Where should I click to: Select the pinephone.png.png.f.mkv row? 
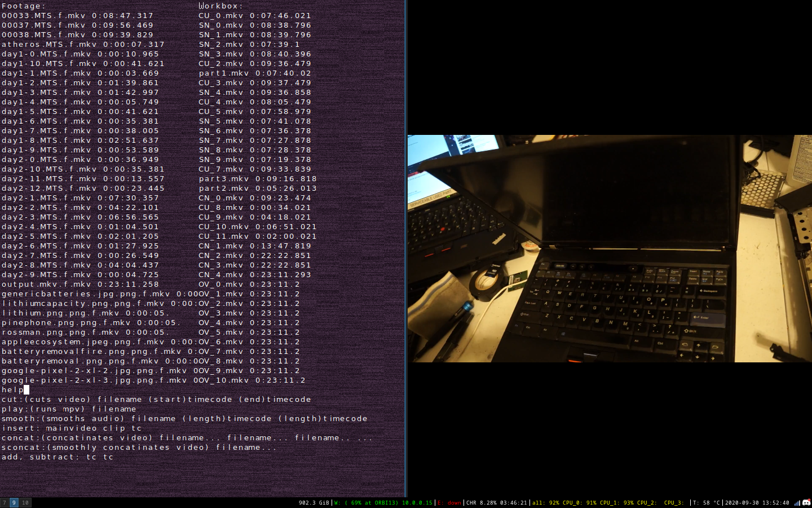91,323
